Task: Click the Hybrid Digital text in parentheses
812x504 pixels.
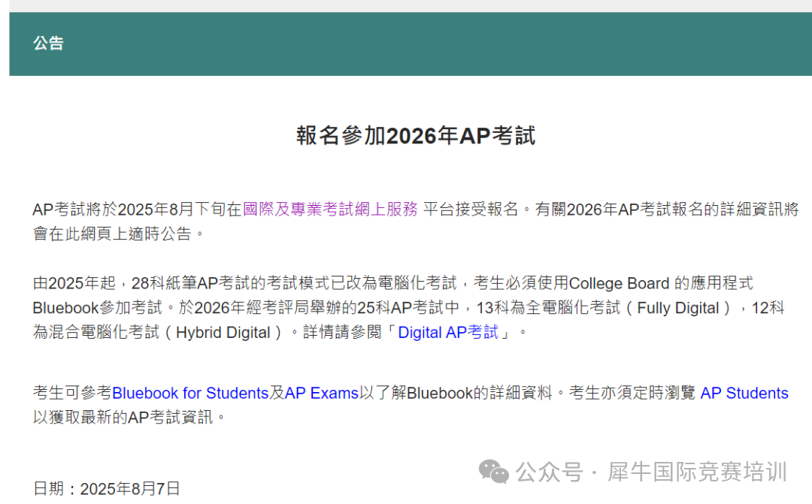Action: pyautogui.click(x=223, y=332)
